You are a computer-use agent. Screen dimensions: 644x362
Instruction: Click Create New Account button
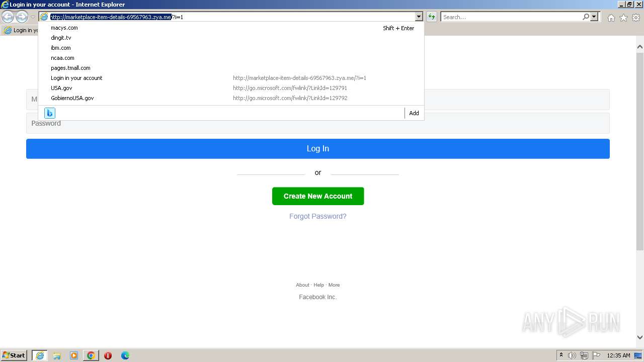coord(318,196)
